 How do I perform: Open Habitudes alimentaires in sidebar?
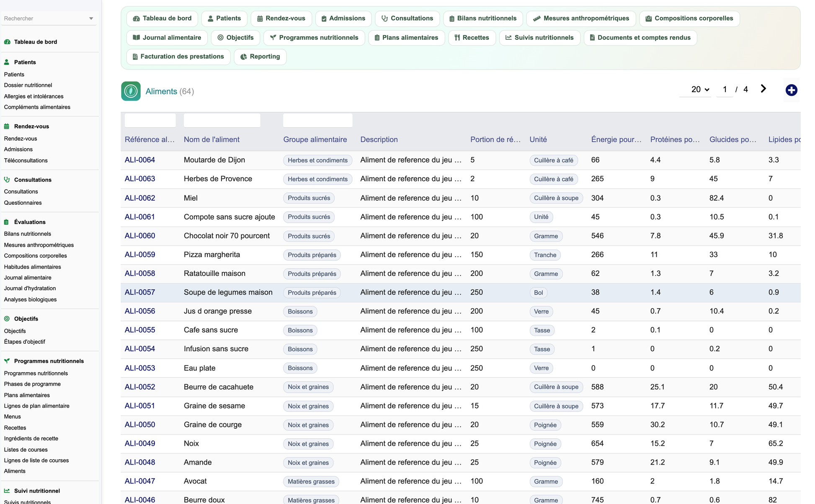(32, 267)
